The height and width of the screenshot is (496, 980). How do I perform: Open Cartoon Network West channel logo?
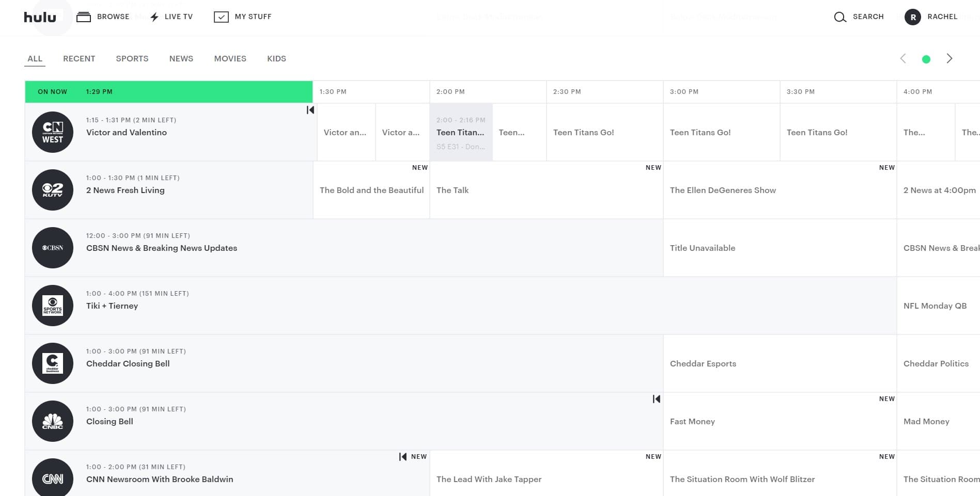pyautogui.click(x=53, y=132)
